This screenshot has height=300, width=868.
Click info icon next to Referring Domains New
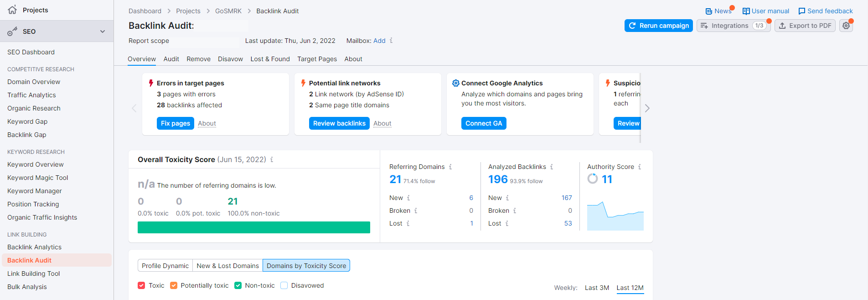click(x=408, y=198)
